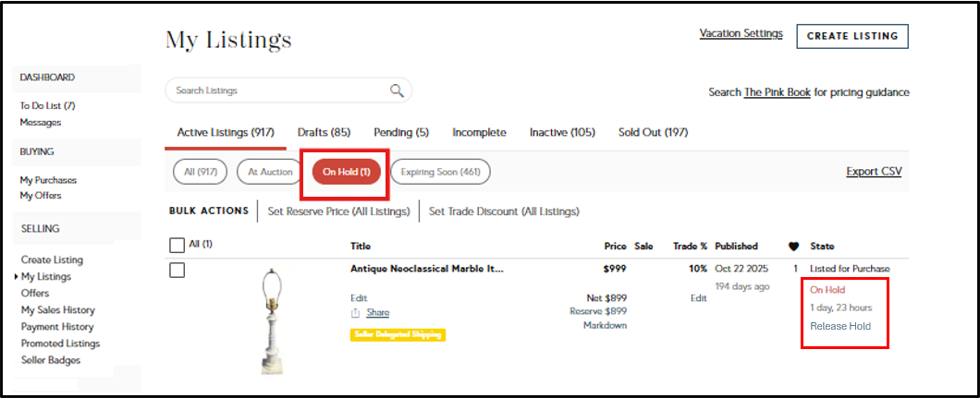Open My Sales History in sidebar
The height and width of the screenshot is (398, 980).
[58, 310]
